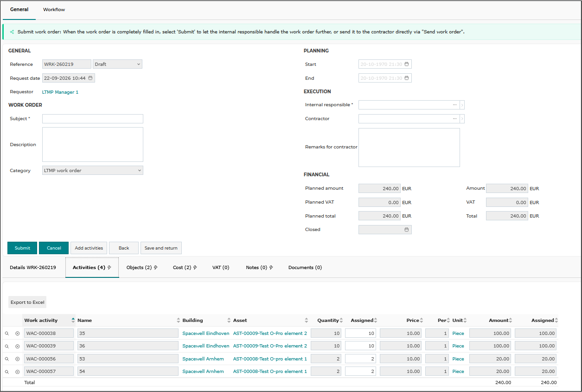Click the Remarks for contractor text area
The height and width of the screenshot is (392, 582).
[409, 148]
